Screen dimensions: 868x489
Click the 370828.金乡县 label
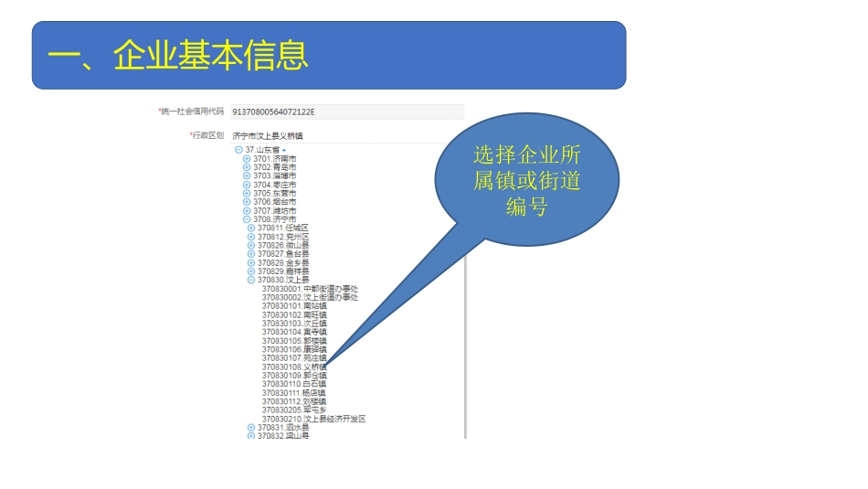[283, 263]
